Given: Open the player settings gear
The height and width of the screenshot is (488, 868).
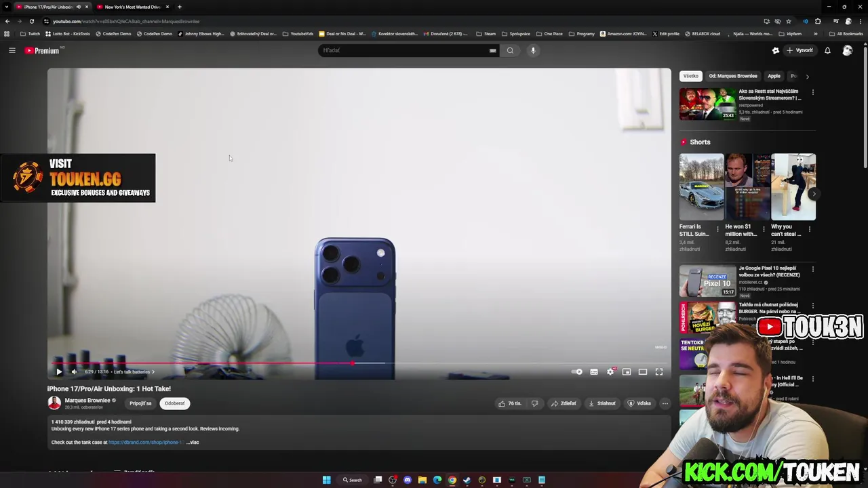Looking at the screenshot, I should [610, 371].
